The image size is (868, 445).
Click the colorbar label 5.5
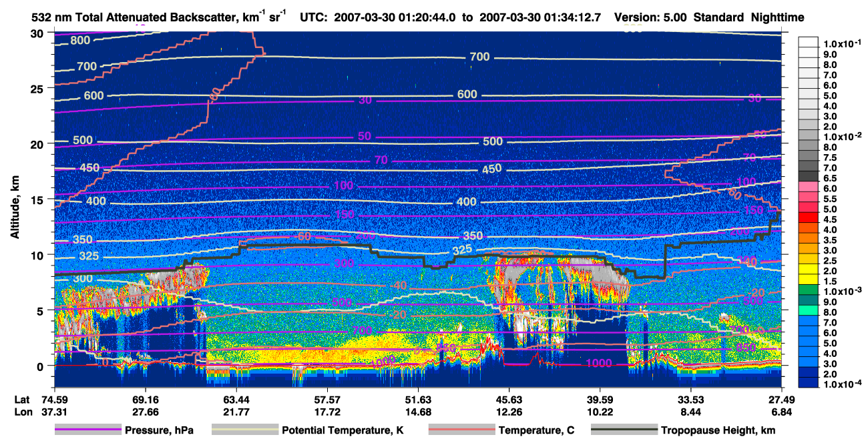[x=830, y=199]
